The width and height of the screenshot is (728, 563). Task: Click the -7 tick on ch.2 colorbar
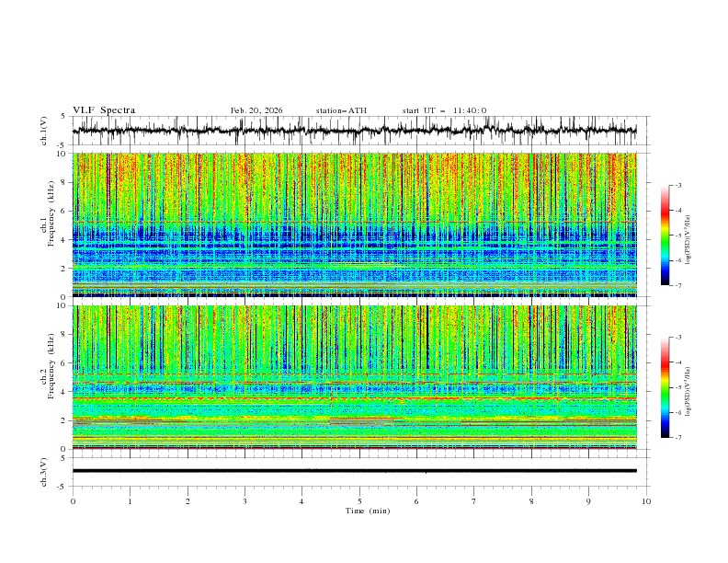[677, 438]
